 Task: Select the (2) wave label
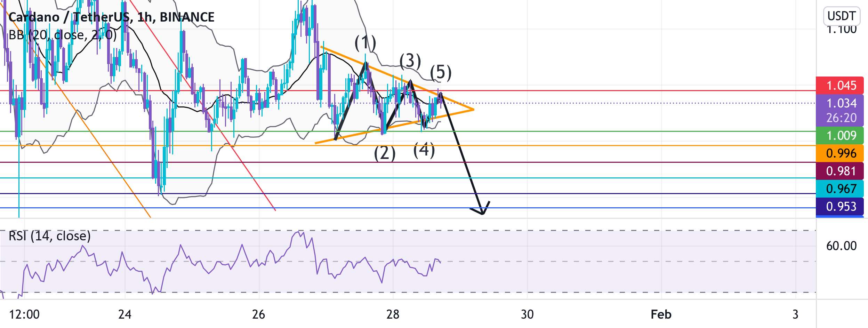click(385, 153)
